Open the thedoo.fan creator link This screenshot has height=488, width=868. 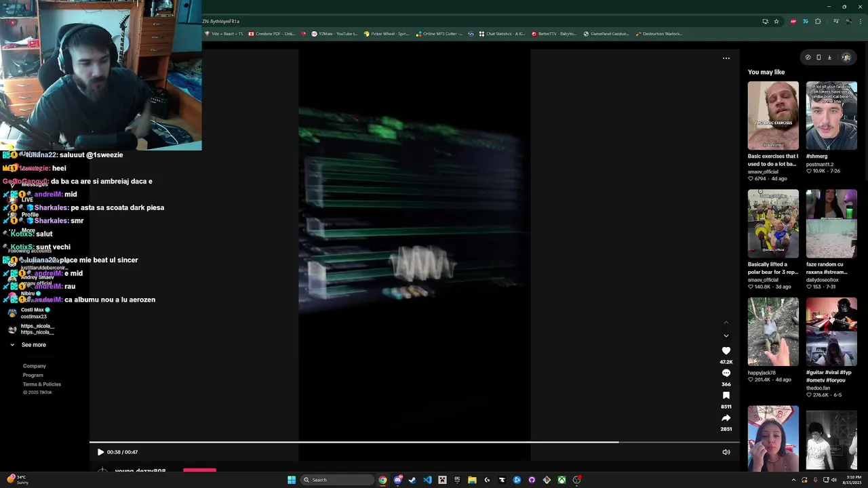818,388
